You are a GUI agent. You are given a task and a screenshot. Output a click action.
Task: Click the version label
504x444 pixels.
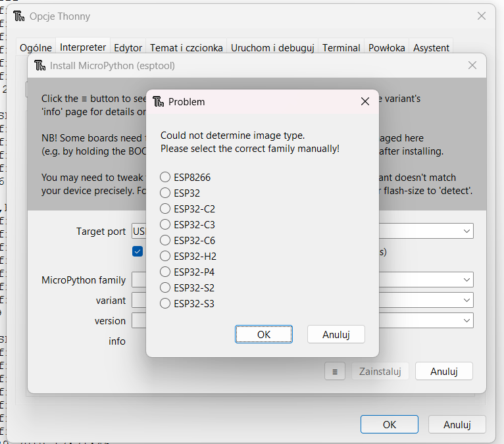pos(111,321)
